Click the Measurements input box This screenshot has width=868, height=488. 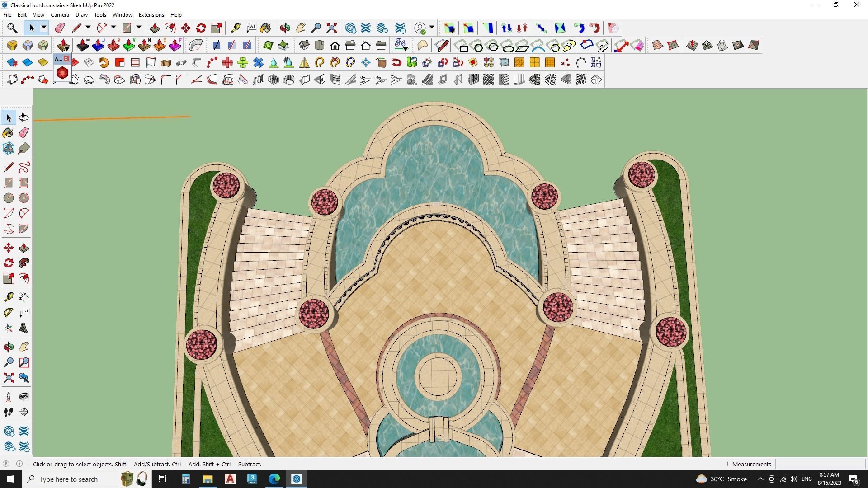[x=820, y=464]
